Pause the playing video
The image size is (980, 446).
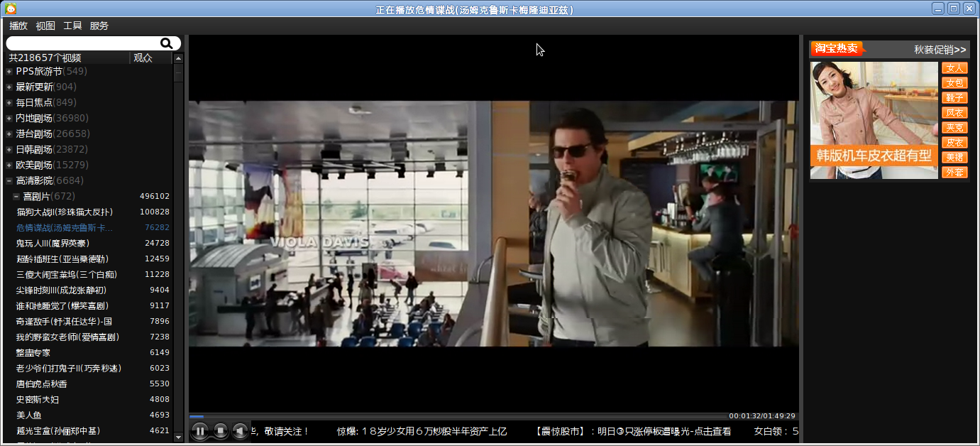pos(200,430)
